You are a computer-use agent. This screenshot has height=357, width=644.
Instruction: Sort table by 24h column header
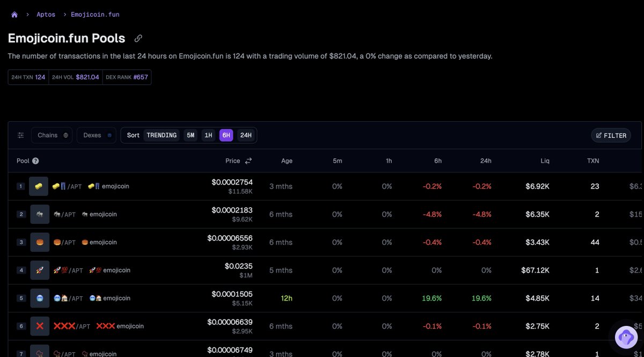[x=486, y=161]
